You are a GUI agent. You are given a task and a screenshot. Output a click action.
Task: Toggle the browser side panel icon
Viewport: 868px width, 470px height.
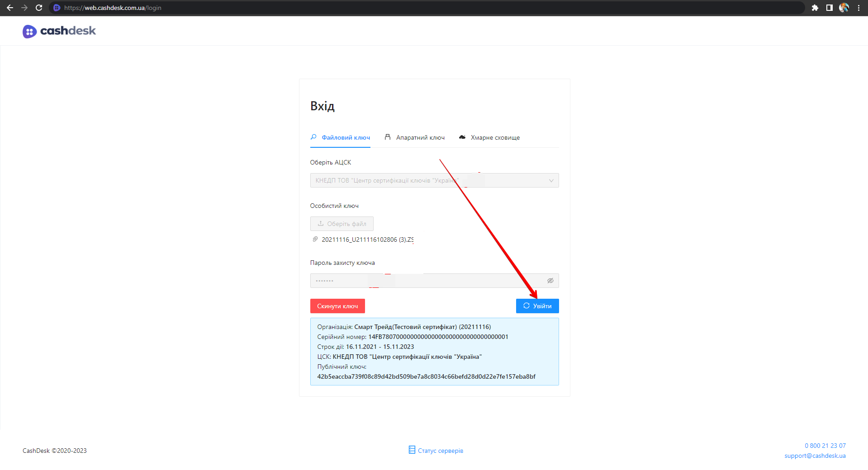[x=830, y=8]
